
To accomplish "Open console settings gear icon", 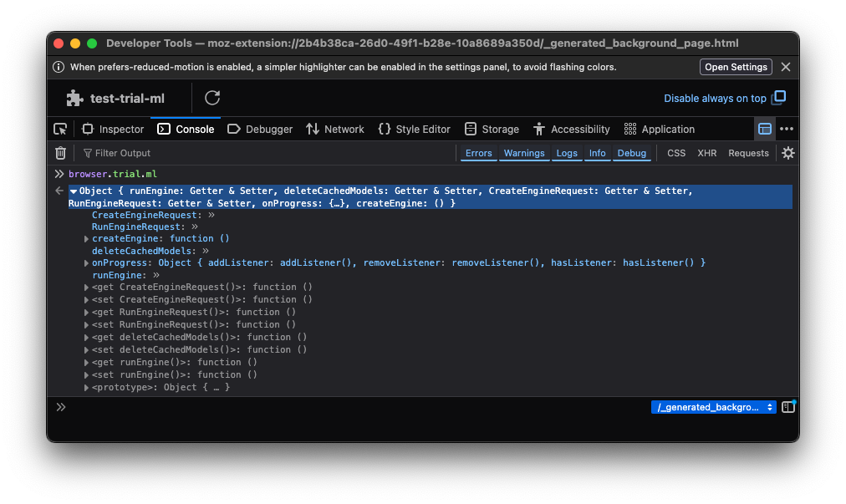I will (x=788, y=153).
